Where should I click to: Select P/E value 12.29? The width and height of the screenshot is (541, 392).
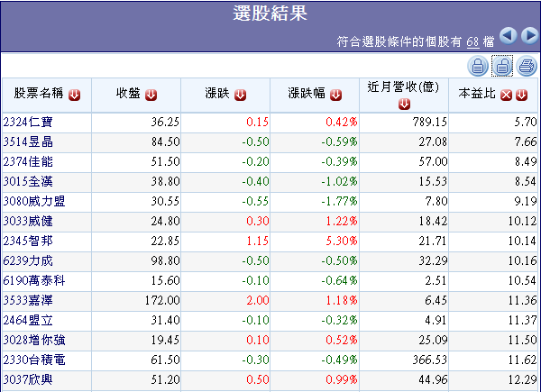[x=523, y=379]
